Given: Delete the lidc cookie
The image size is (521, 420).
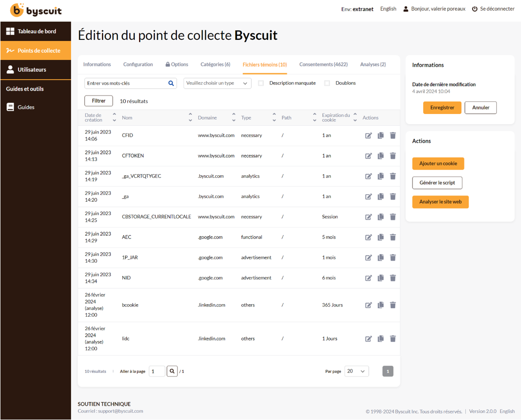Looking at the screenshot, I should tap(393, 338).
